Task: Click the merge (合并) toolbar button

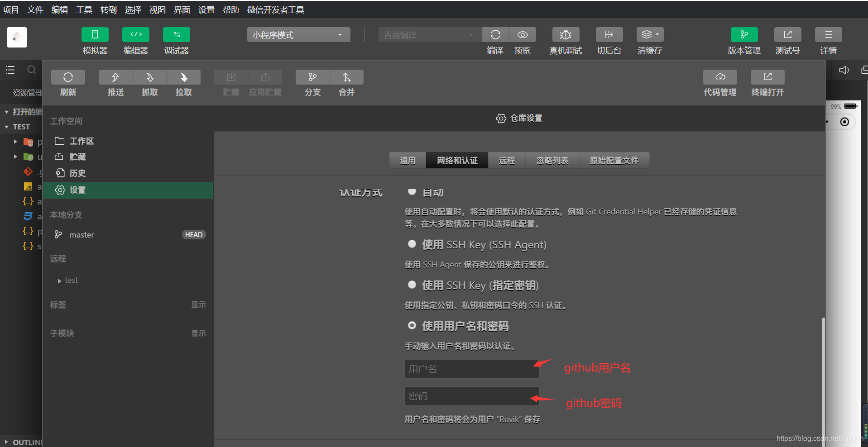Action: pos(347,77)
